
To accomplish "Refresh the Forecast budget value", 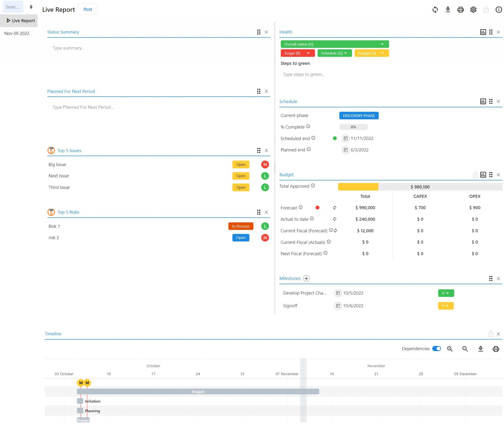I will point(334,208).
